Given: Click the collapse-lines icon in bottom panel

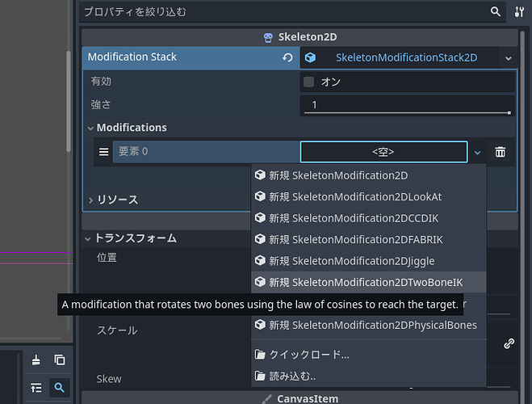Looking at the screenshot, I should (x=36, y=388).
